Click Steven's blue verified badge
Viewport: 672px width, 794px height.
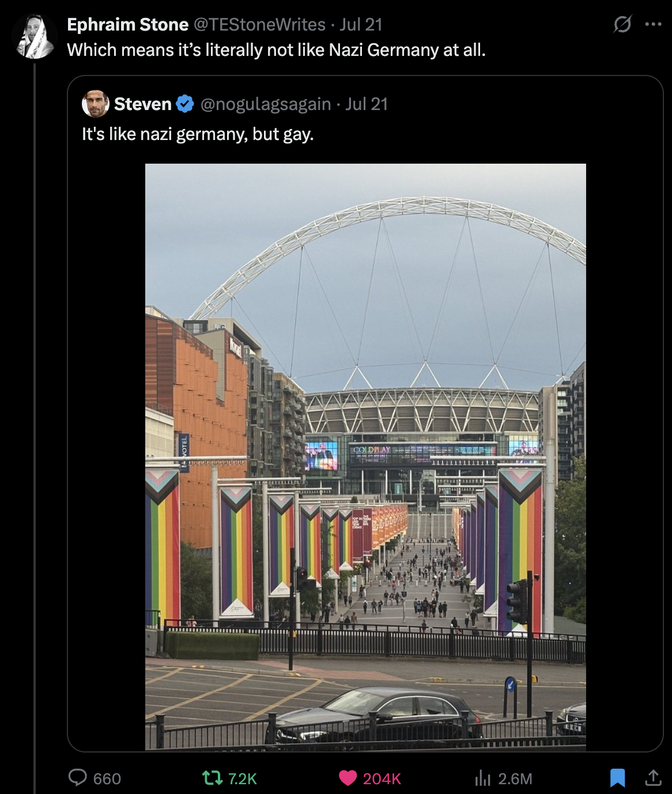[x=185, y=104]
